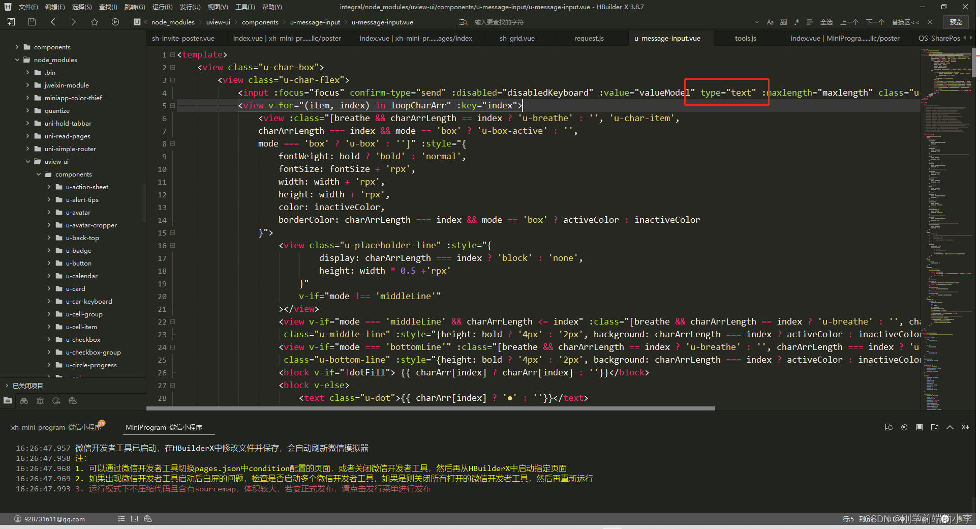This screenshot has width=980, height=529.
Task: Switch to sh-grid.vue tab
Action: [517, 38]
